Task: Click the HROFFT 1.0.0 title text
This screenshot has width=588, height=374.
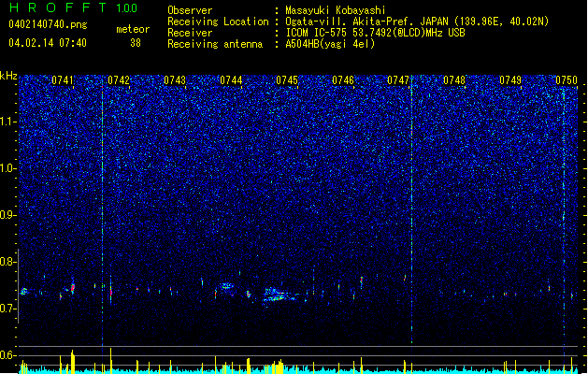Action: [74, 7]
